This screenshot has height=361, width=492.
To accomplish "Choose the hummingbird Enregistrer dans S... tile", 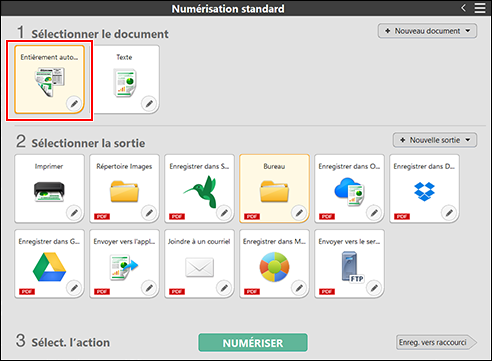I will tap(199, 188).
